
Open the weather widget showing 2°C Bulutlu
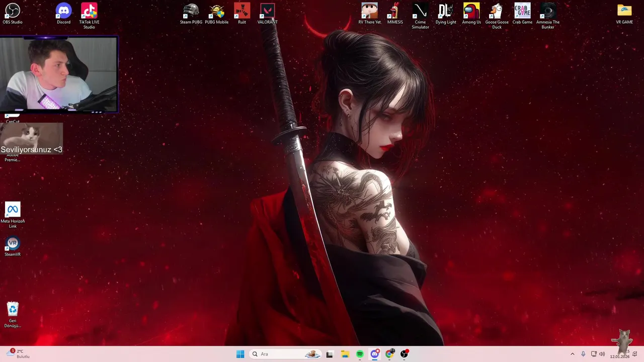click(x=19, y=353)
